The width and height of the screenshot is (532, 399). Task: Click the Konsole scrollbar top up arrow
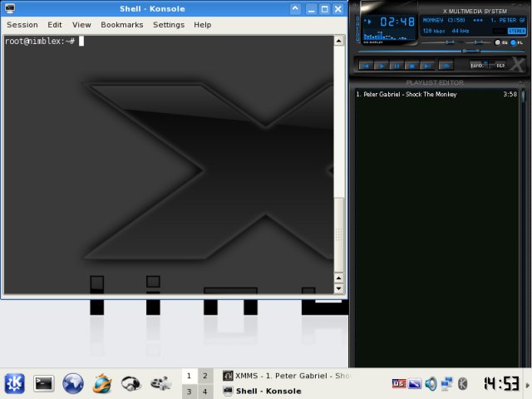pyautogui.click(x=338, y=41)
